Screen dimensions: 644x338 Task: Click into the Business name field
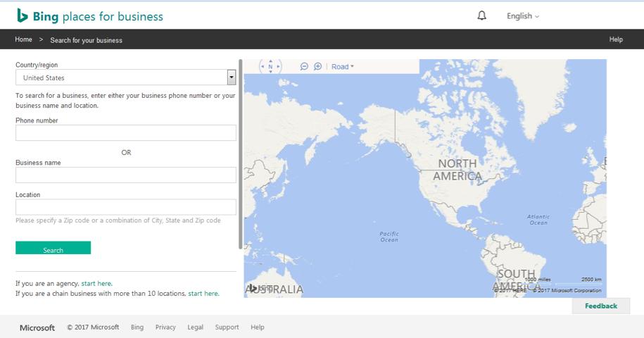tap(126, 175)
